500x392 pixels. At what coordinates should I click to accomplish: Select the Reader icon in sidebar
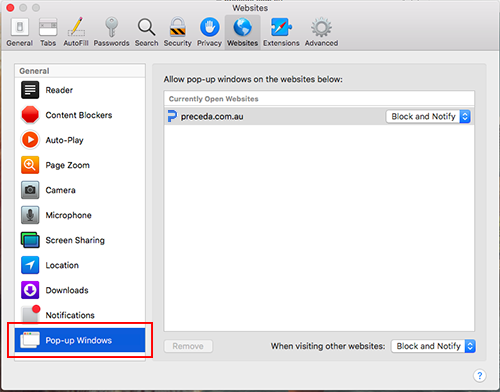(x=30, y=90)
